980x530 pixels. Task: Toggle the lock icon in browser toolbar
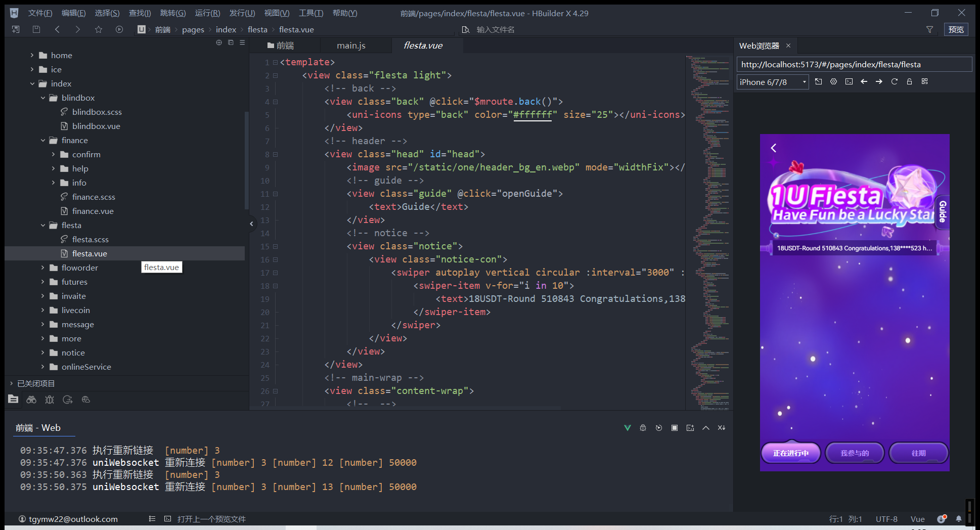pos(909,81)
